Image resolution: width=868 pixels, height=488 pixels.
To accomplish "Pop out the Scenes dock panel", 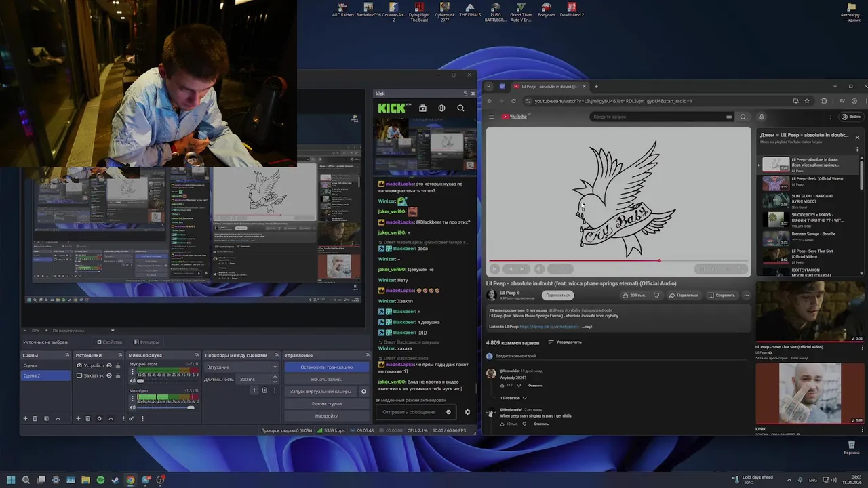I will click(x=67, y=355).
